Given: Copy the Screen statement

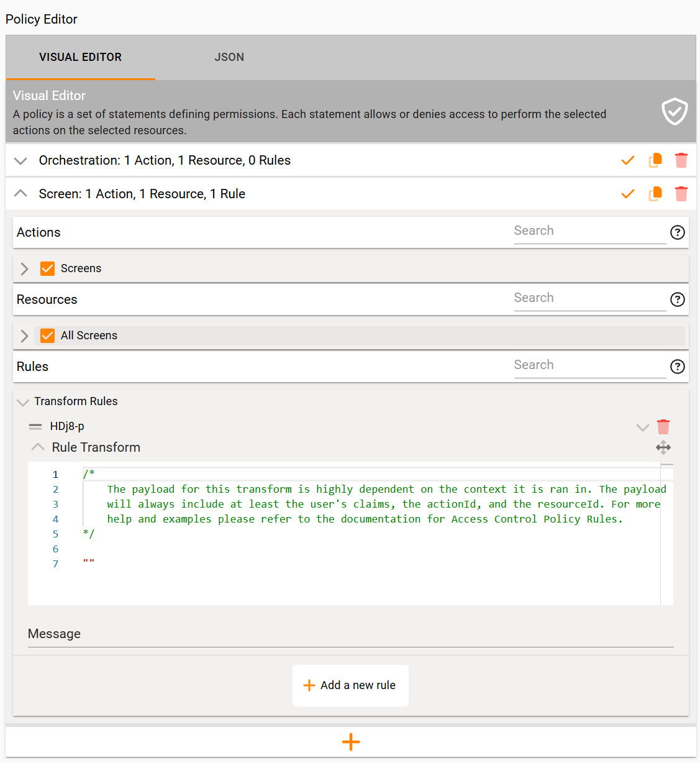Looking at the screenshot, I should 655,194.
